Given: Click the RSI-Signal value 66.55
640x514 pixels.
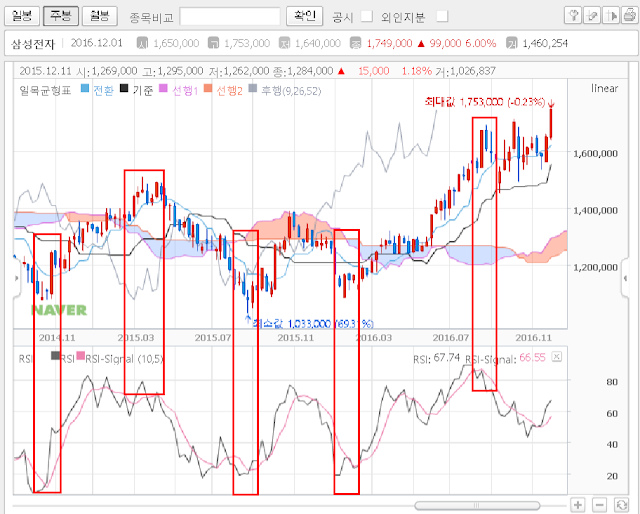Looking at the screenshot, I should pyautogui.click(x=532, y=358).
